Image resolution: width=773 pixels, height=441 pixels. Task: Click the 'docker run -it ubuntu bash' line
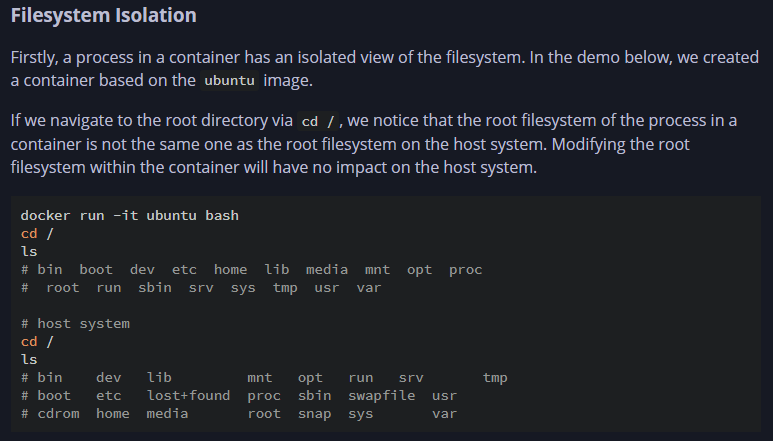point(130,216)
